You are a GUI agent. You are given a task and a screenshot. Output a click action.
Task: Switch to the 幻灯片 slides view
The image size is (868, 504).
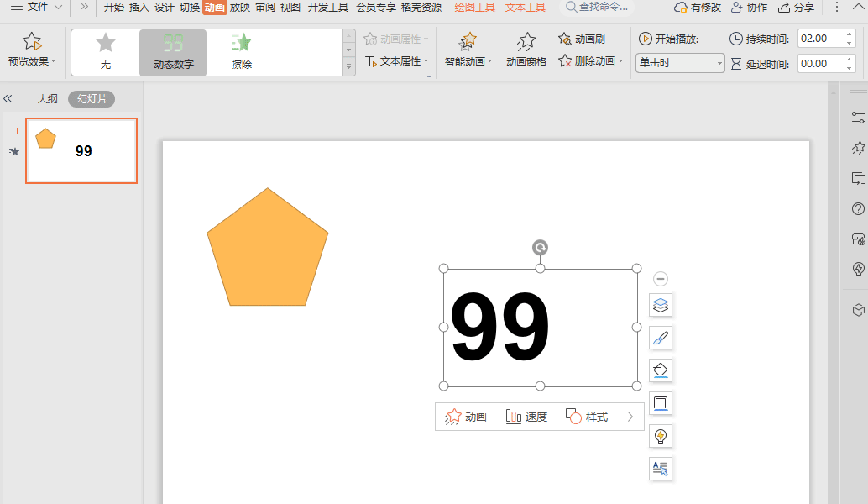tap(92, 99)
